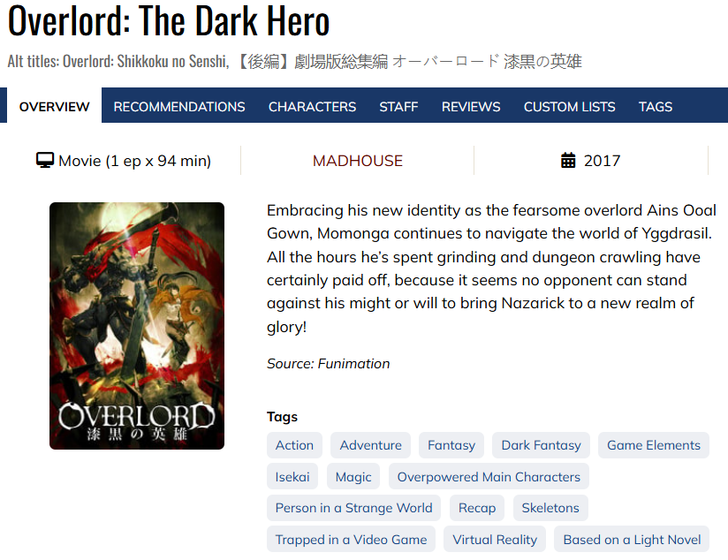Select the Tags tab
728x560 pixels.
(655, 106)
